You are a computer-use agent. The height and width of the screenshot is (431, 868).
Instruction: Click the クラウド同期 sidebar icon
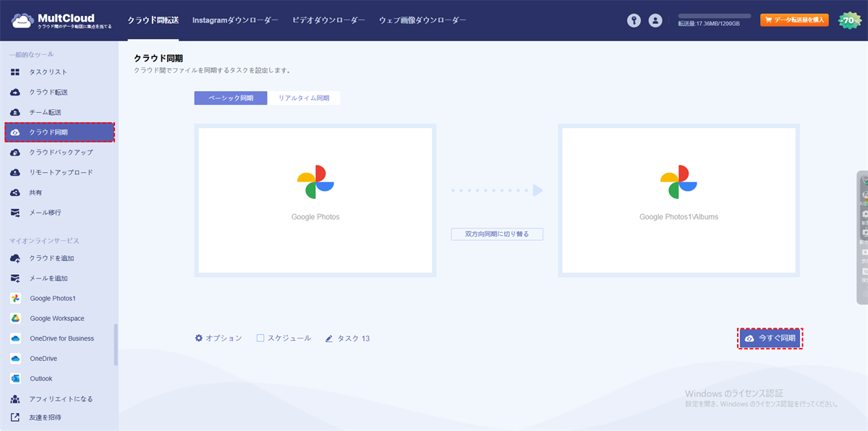click(15, 132)
